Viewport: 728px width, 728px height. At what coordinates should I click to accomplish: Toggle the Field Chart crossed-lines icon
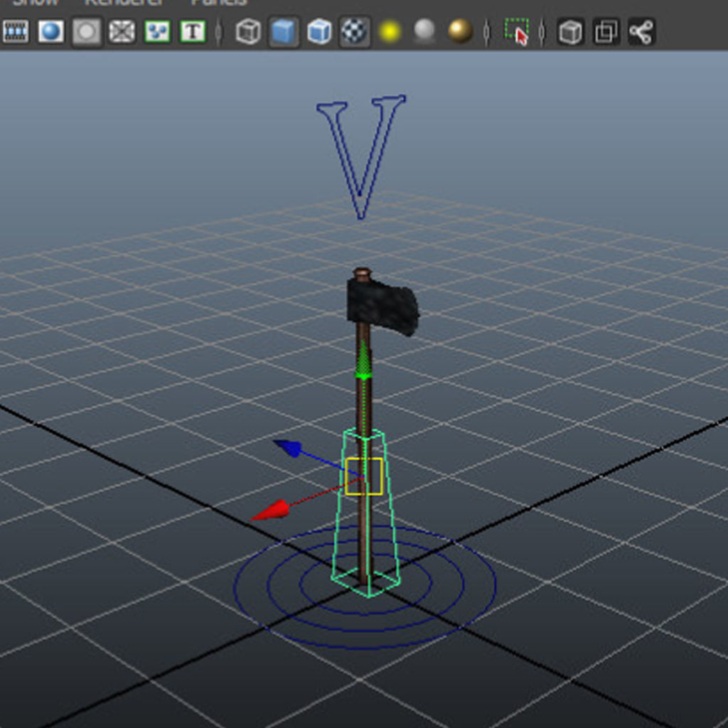tap(122, 32)
